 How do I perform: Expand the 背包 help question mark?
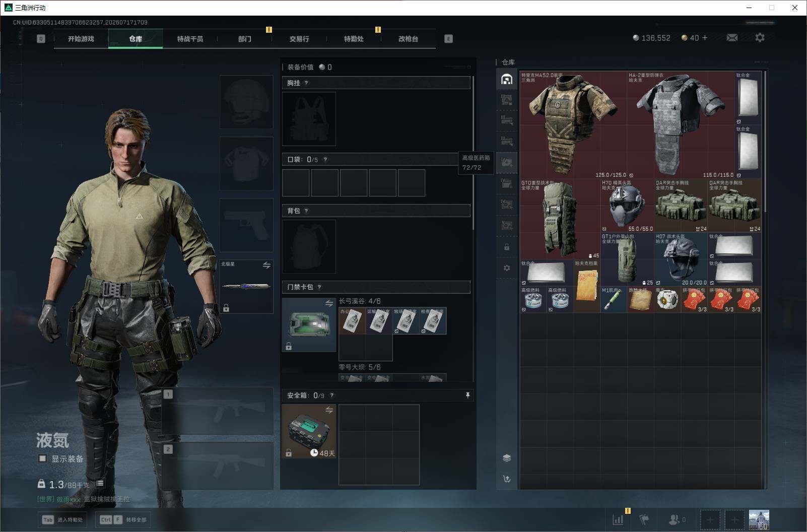(x=306, y=211)
